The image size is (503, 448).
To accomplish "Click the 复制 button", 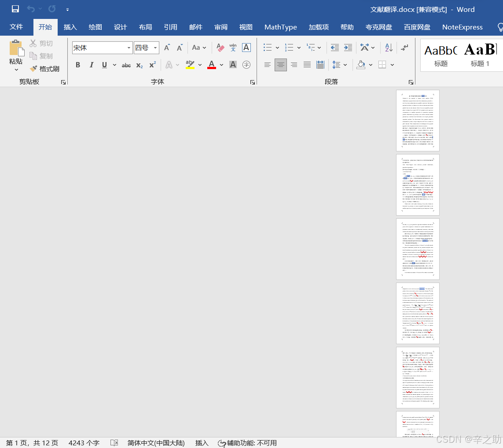I will click(x=41, y=56).
